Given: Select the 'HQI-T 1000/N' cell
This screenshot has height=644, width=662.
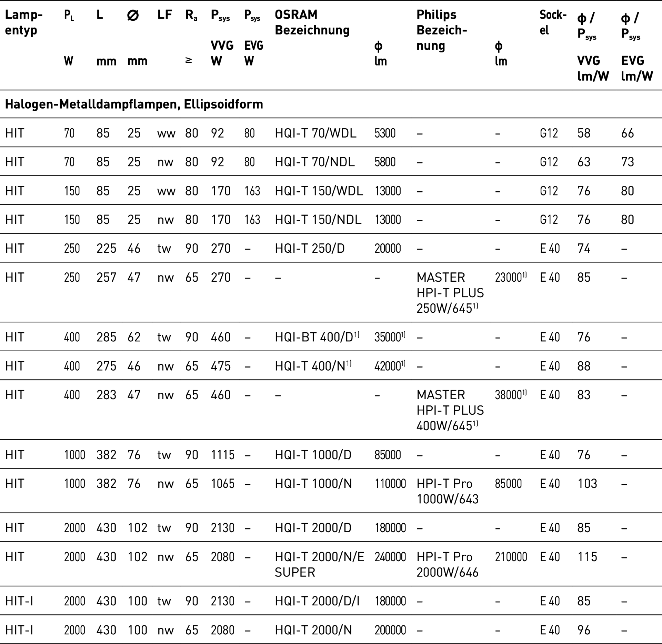Looking at the screenshot, I should [x=313, y=484].
